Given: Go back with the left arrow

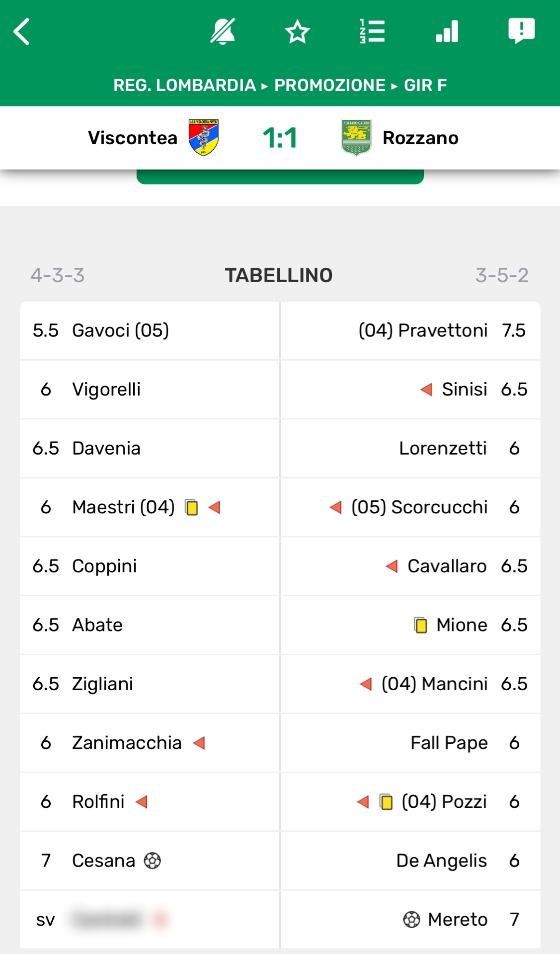Looking at the screenshot, I should pyautogui.click(x=22, y=32).
